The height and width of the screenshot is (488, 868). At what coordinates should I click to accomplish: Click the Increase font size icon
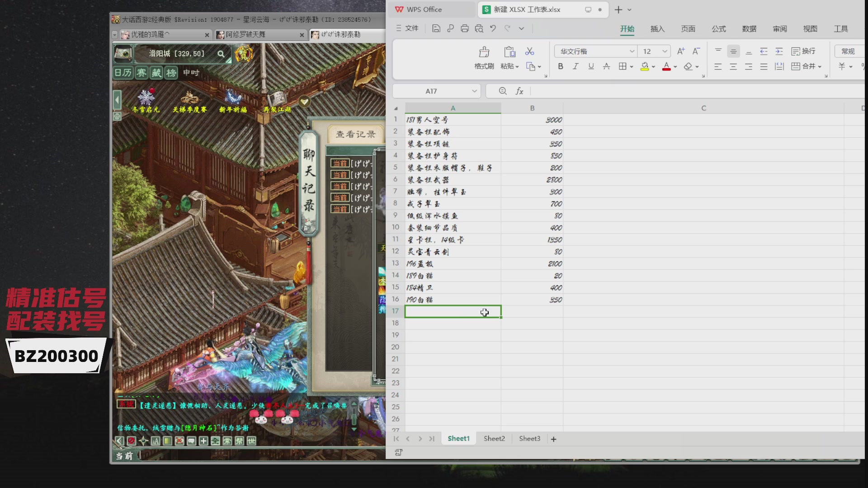(x=680, y=51)
